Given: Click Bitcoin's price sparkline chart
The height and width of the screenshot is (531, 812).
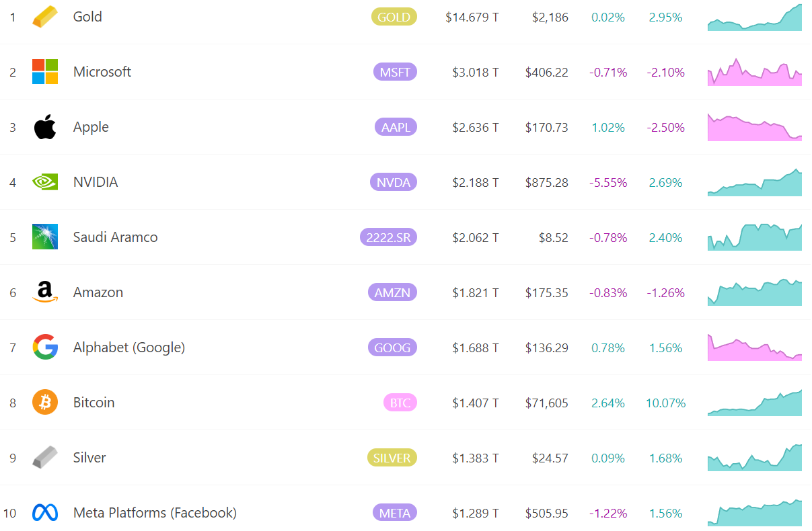Looking at the screenshot, I should (755, 403).
